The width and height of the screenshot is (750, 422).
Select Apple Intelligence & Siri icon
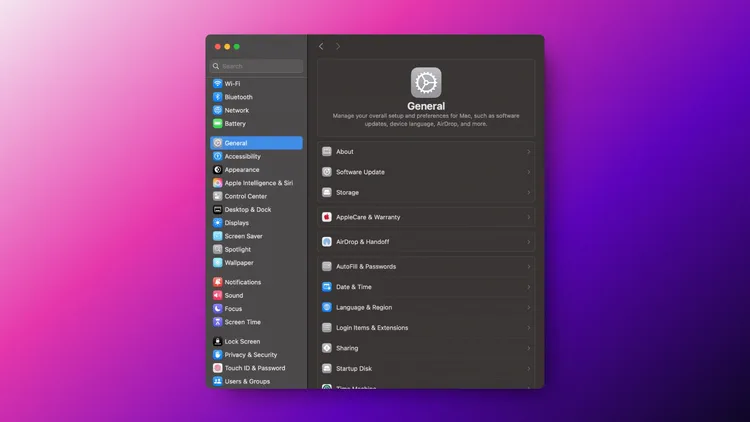tap(218, 183)
